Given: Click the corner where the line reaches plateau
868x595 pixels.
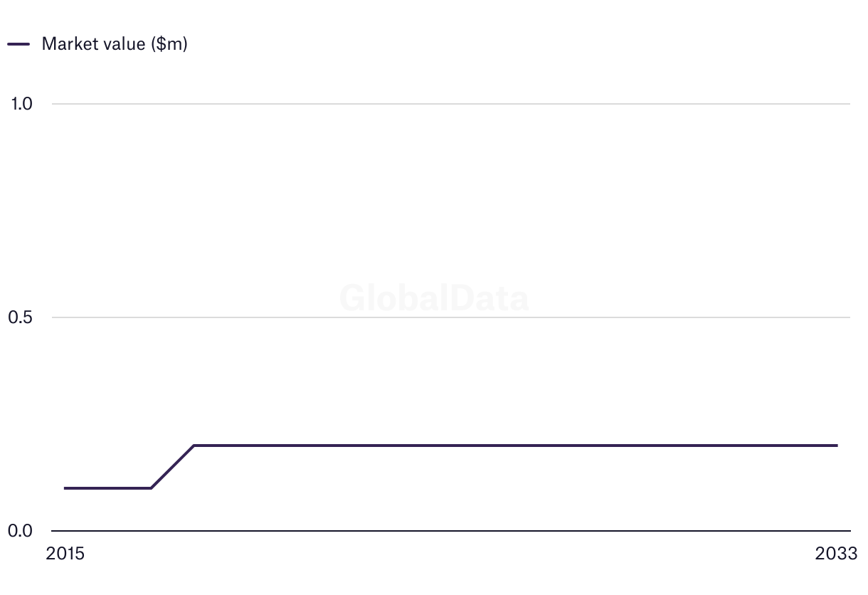Looking at the screenshot, I should pos(194,446).
